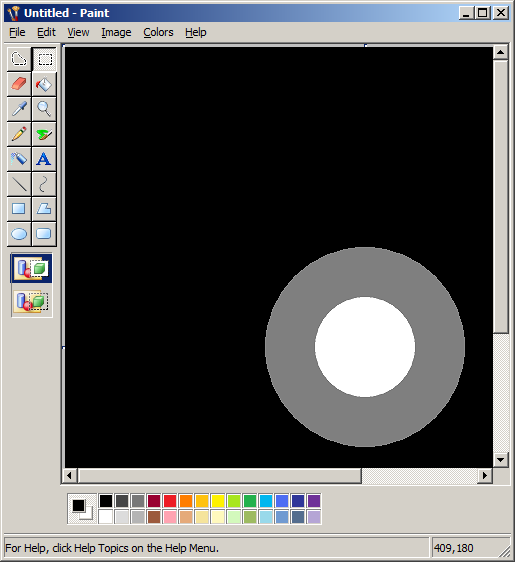Screen dimensions: 515x562
Task: Pick the red color swatch
Action: (170, 501)
